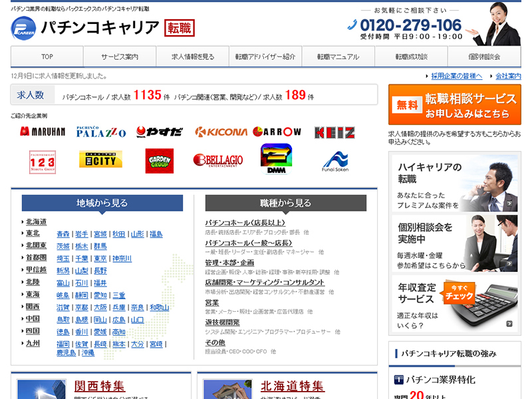This screenshot has height=399, width=532.
Task: Open 店舗開発・マーケティング・コンサルタント category
Action: (x=265, y=282)
